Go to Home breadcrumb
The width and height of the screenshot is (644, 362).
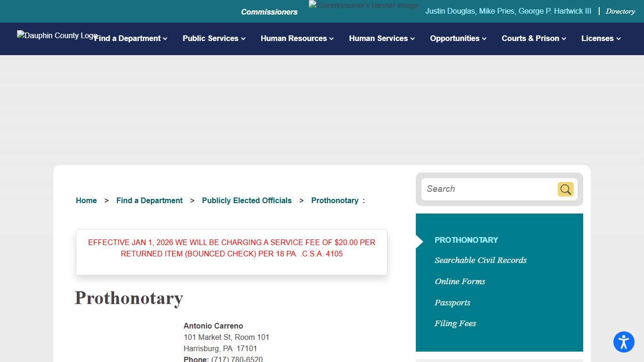tap(86, 201)
